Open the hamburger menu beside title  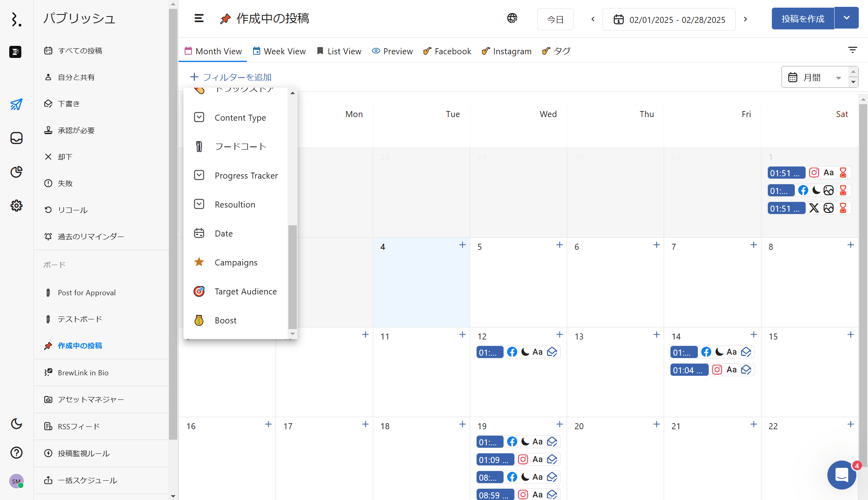click(199, 19)
